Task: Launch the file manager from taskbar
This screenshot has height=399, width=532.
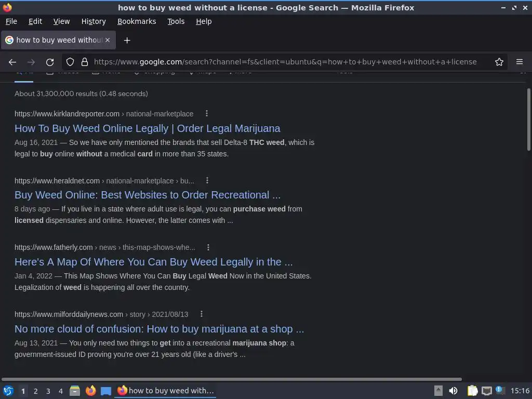Action: [x=75, y=391]
